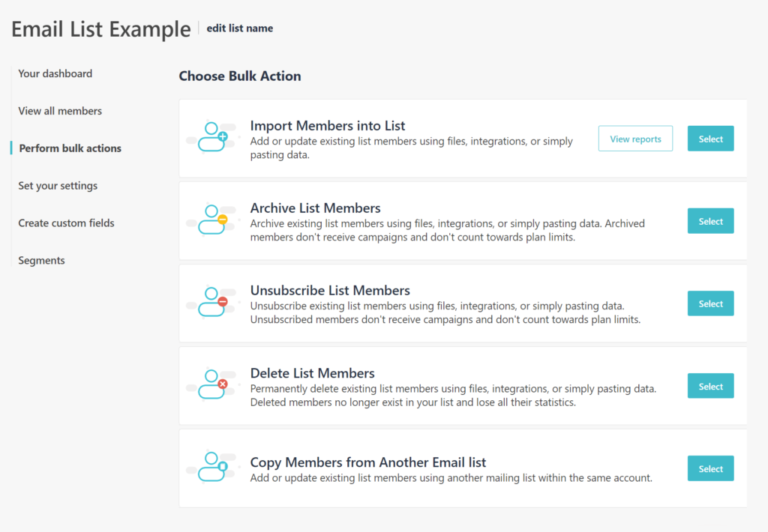Select the Perform bulk actions sidebar entry

click(x=69, y=148)
